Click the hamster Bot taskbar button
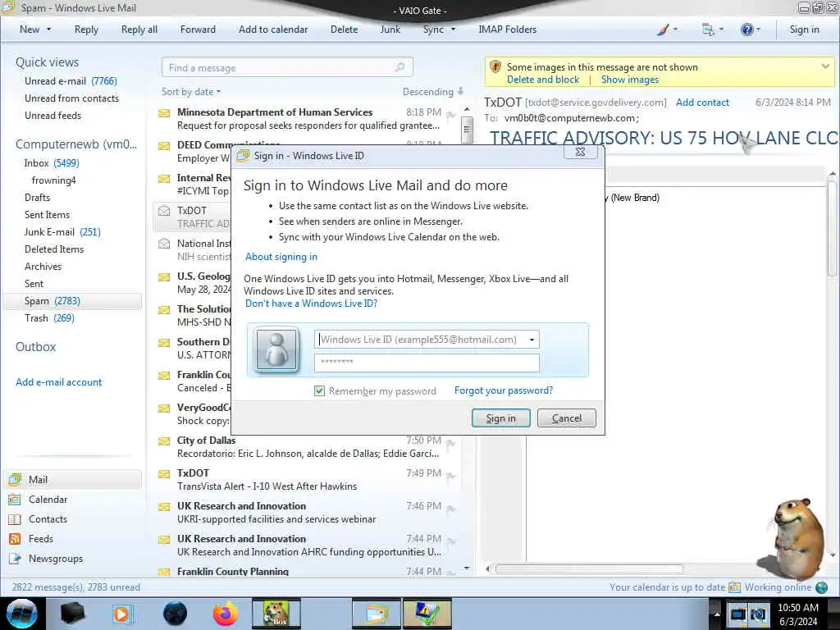Viewport: 840px width, 630px height. pos(276,614)
